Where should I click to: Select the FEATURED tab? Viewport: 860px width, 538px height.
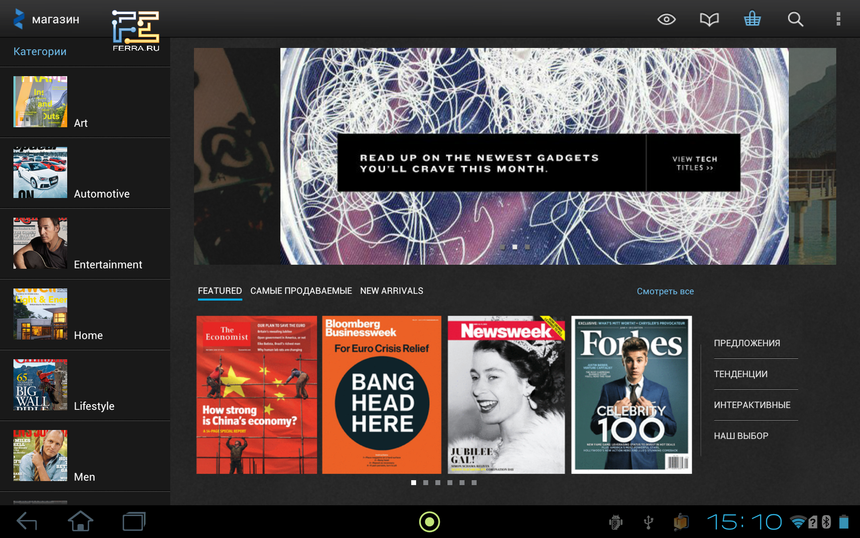(219, 291)
